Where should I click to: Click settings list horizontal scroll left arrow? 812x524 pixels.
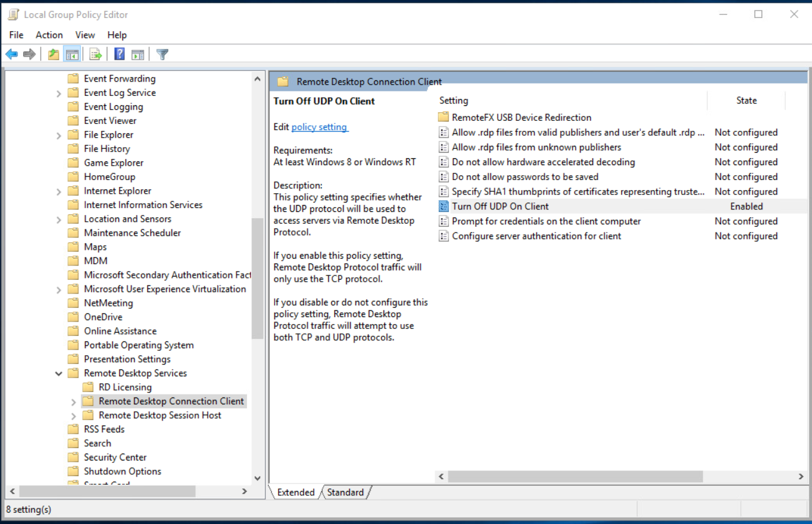pos(442,477)
